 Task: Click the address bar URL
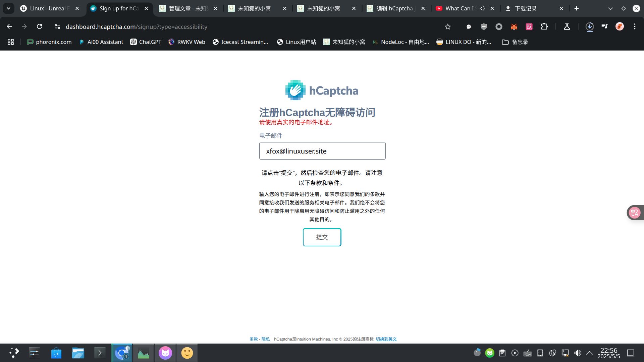(137, 26)
